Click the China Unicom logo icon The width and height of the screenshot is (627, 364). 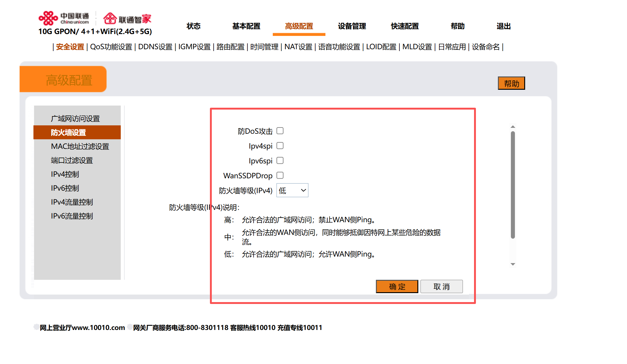tap(48, 18)
